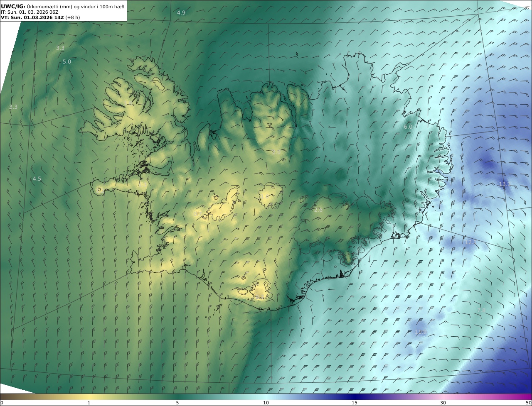Click the colour scale tick labelled 30
532x406 pixels.
[443, 403]
